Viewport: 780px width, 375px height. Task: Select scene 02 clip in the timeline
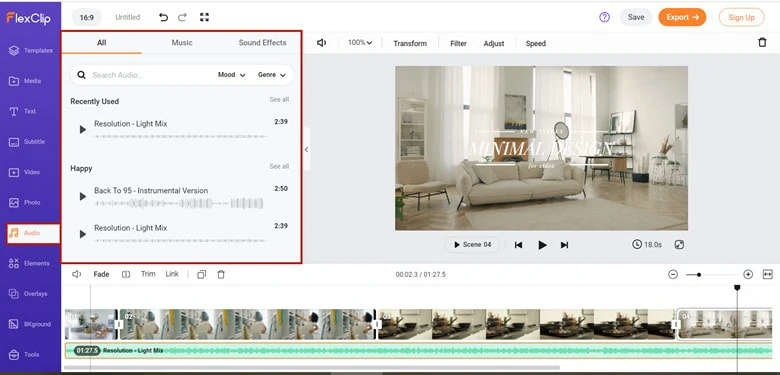point(247,324)
